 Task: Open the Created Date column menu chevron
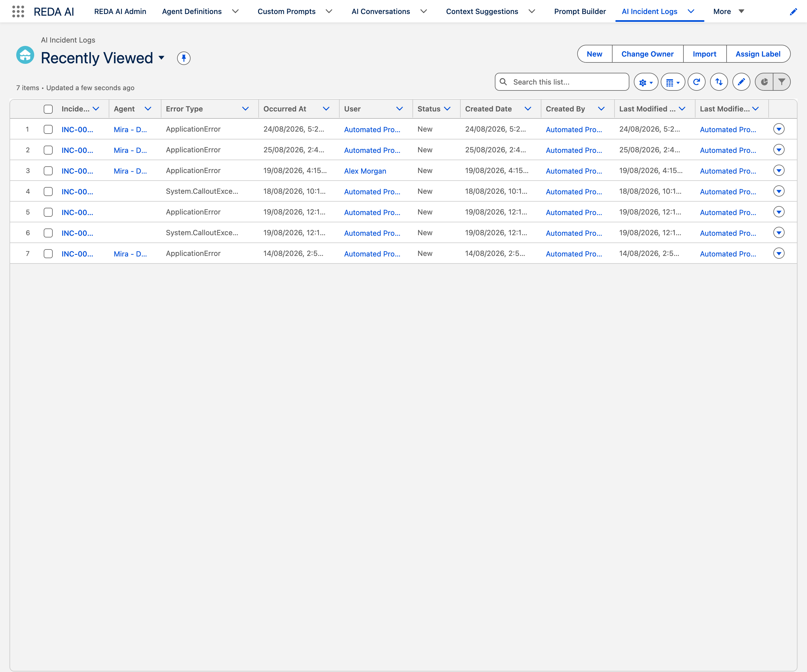[528, 109]
